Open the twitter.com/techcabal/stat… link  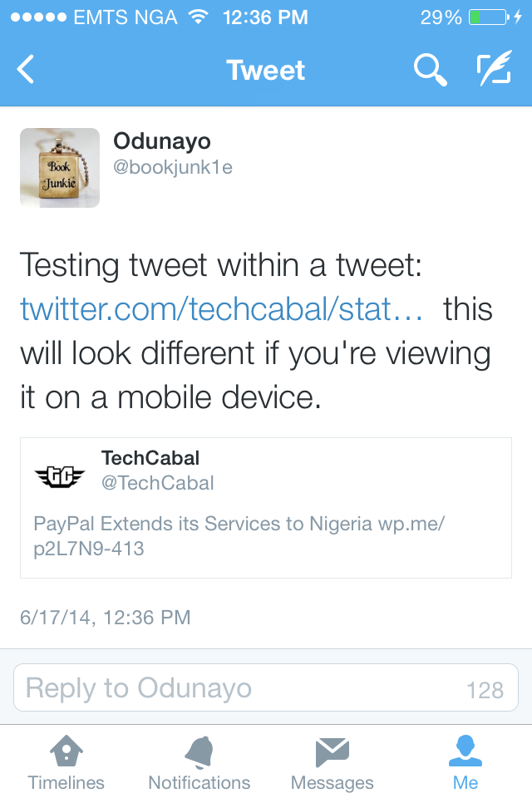[x=222, y=309]
